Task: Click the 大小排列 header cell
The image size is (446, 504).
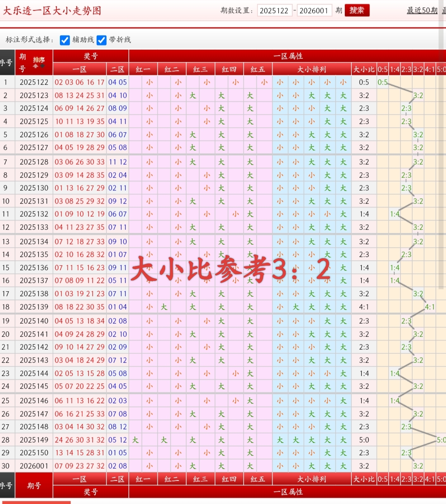Action: pos(311,69)
